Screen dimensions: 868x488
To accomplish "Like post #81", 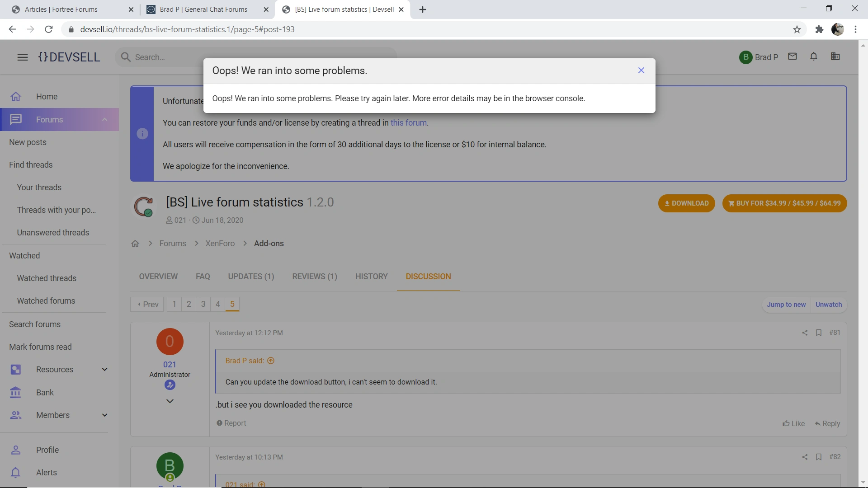I will pos(793,423).
